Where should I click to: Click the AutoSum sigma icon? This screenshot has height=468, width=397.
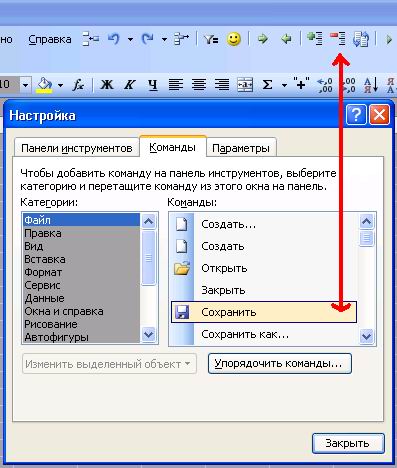click(267, 85)
